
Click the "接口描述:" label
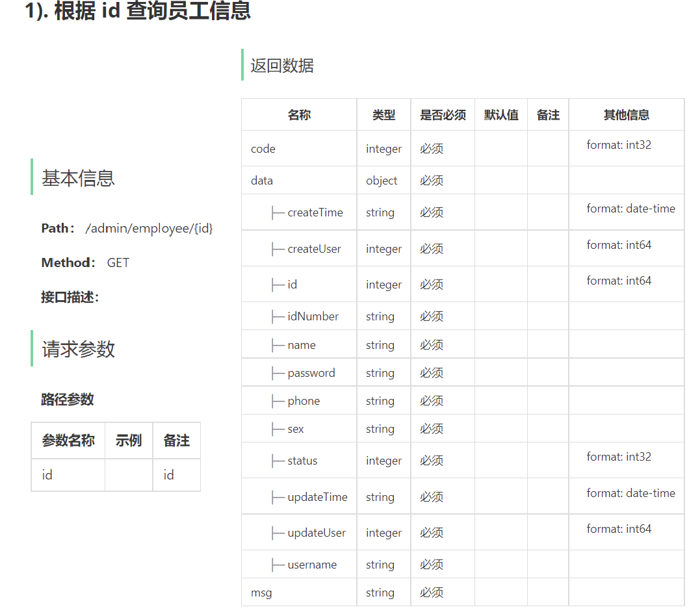pyautogui.click(x=70, y=297)
